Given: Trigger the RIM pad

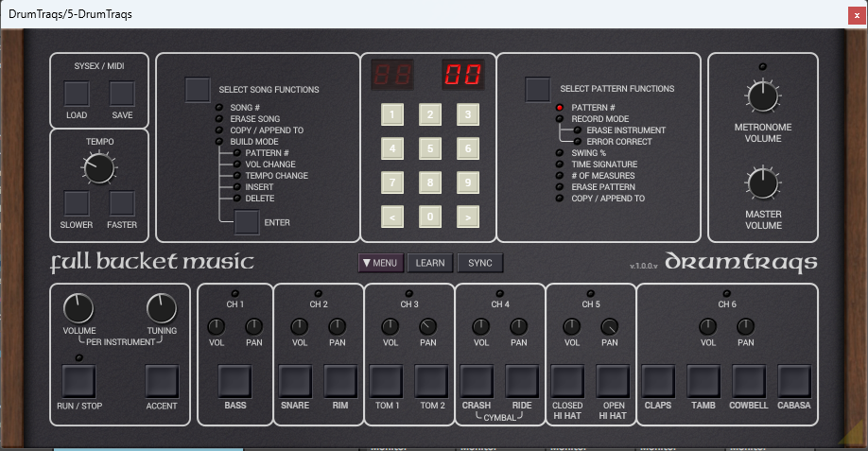Looking at the screenshot, I should 340,381.
